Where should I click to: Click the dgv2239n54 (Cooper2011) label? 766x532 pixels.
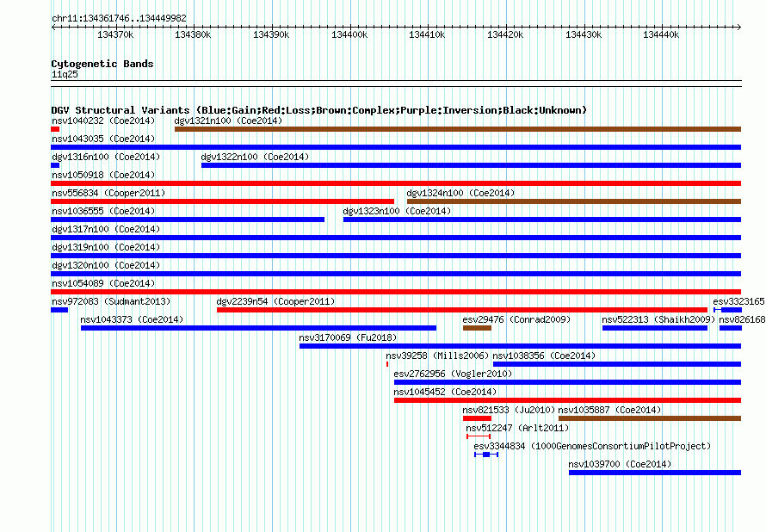click(x=275, y=301)
